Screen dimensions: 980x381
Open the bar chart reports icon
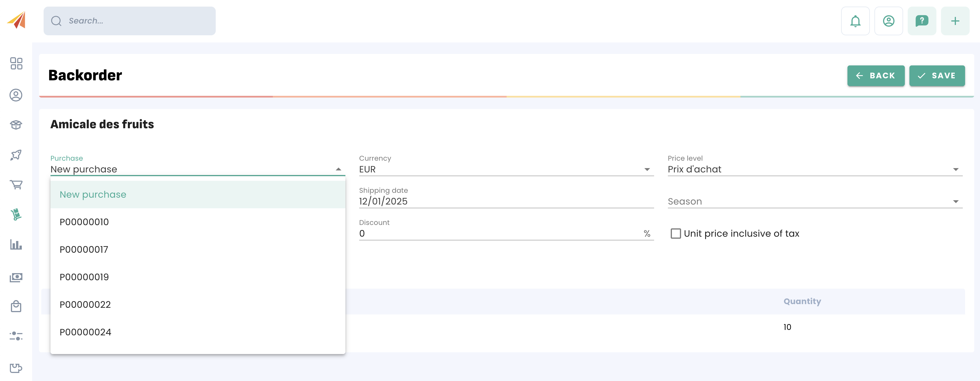(x=16, y=245)
